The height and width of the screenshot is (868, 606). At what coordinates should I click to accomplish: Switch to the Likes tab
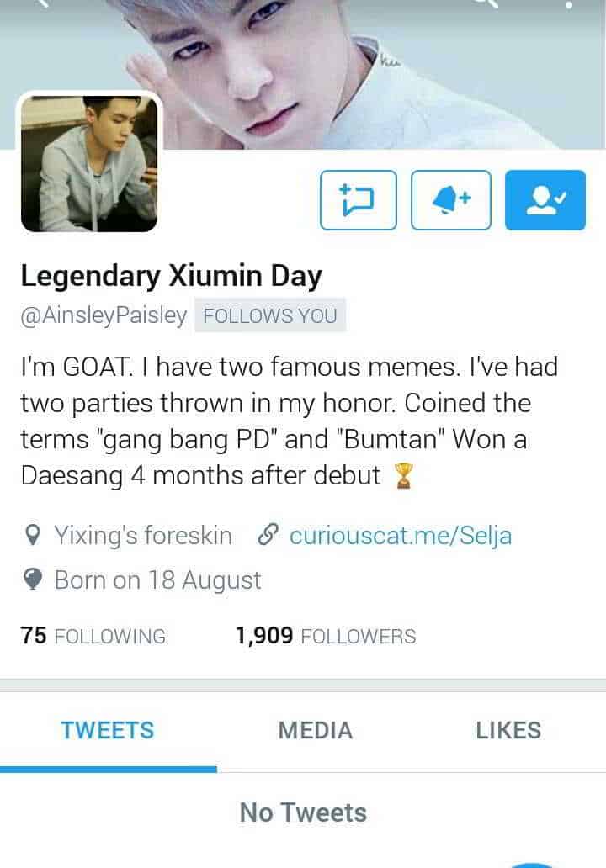[x=508, y=731]
